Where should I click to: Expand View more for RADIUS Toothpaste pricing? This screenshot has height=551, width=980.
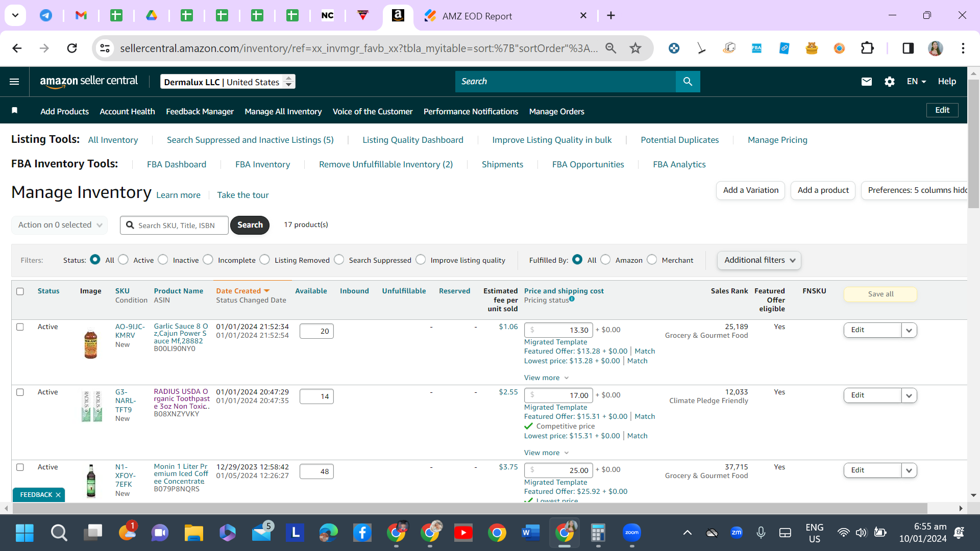(x=546, y=453)
